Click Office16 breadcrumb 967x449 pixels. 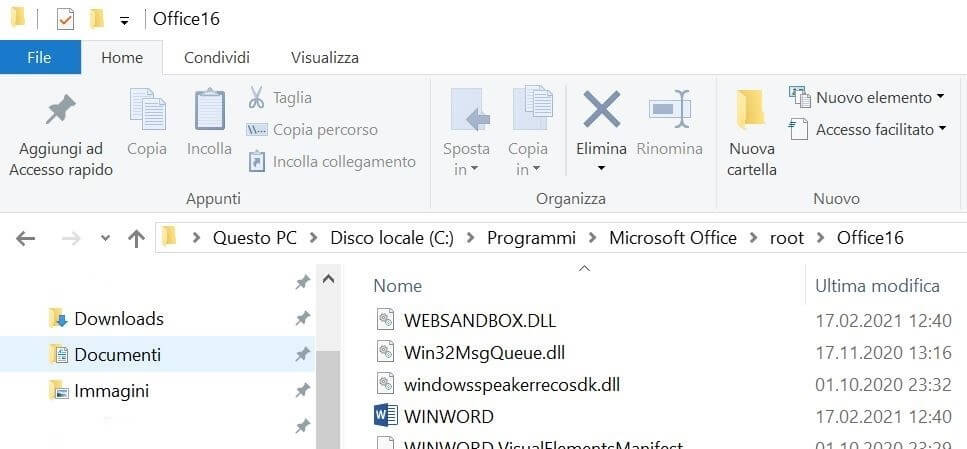[870, 238]
